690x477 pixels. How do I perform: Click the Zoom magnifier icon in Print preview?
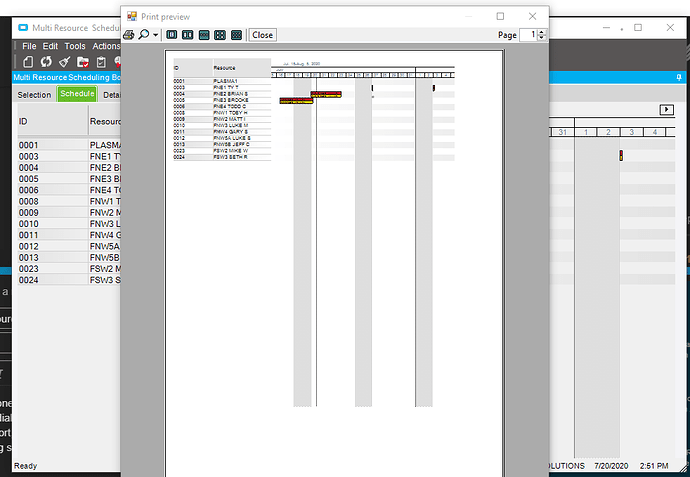click(144, 35)
